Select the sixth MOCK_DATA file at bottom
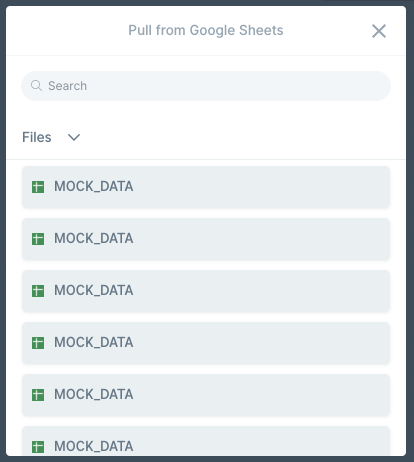 pos(206,441)
